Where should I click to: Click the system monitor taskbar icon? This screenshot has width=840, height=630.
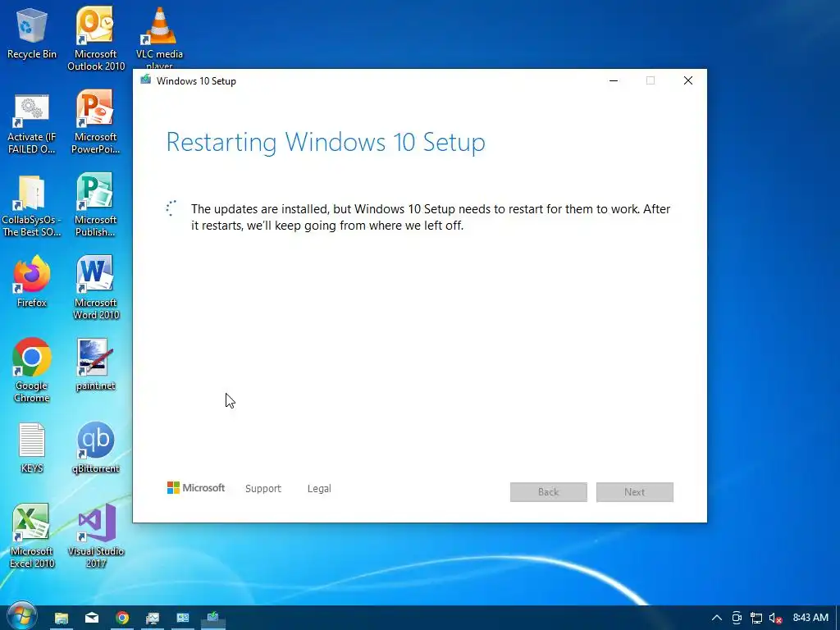pyautogui.click(x=153, y=618)
